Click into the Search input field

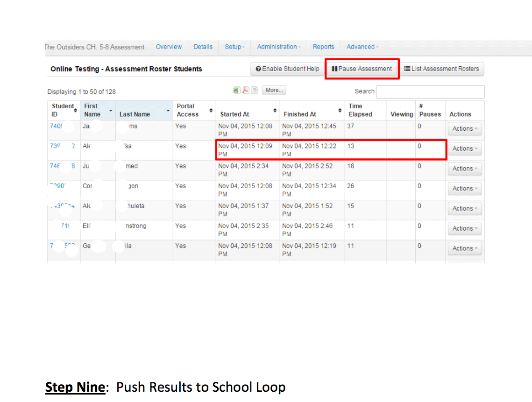(x=430, y=92)
